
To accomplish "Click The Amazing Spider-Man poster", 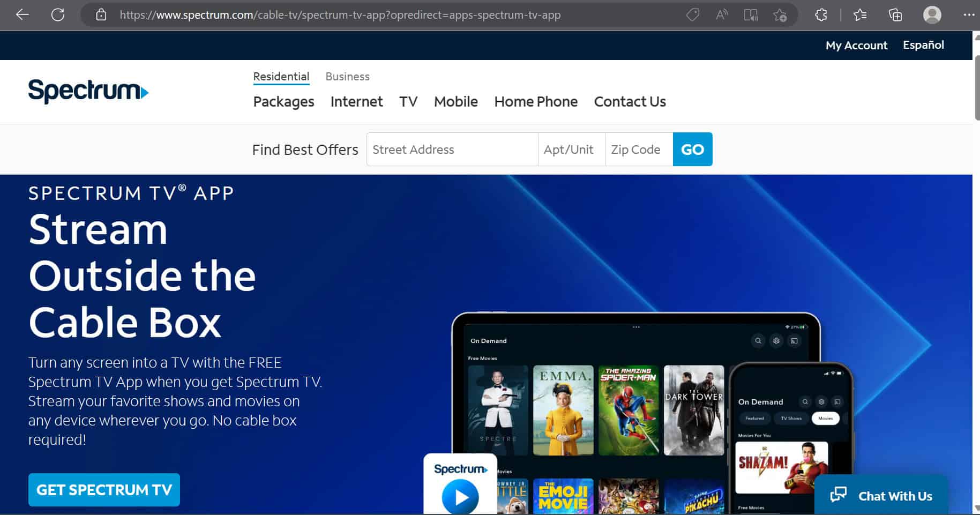I will [629, 410].
